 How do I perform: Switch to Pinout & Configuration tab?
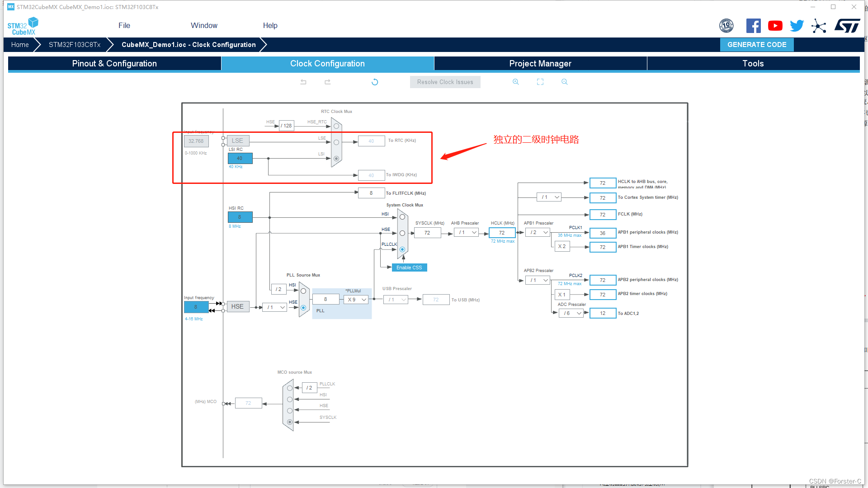[114, 63]
